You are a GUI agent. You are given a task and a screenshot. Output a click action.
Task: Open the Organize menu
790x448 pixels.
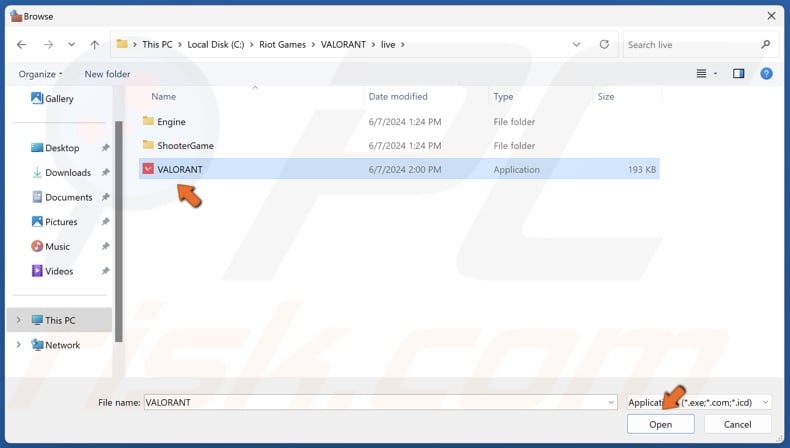(x=40, y=74)
